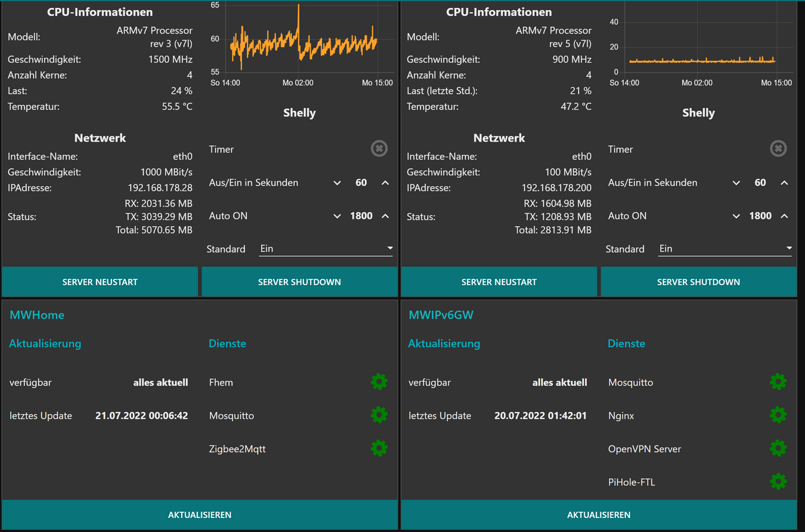Click Server Shutdown for the 1500 MHz server
Screen dimensions: 805x532
click(x=299, y=282)
